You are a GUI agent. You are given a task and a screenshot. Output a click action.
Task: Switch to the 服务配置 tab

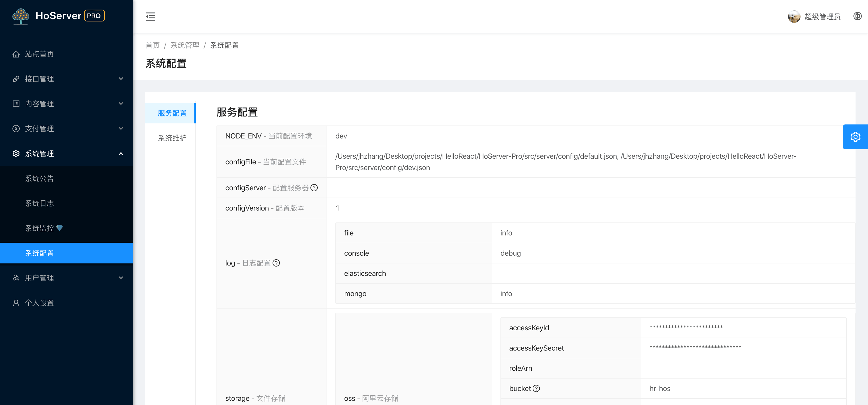tap(171, 113)
